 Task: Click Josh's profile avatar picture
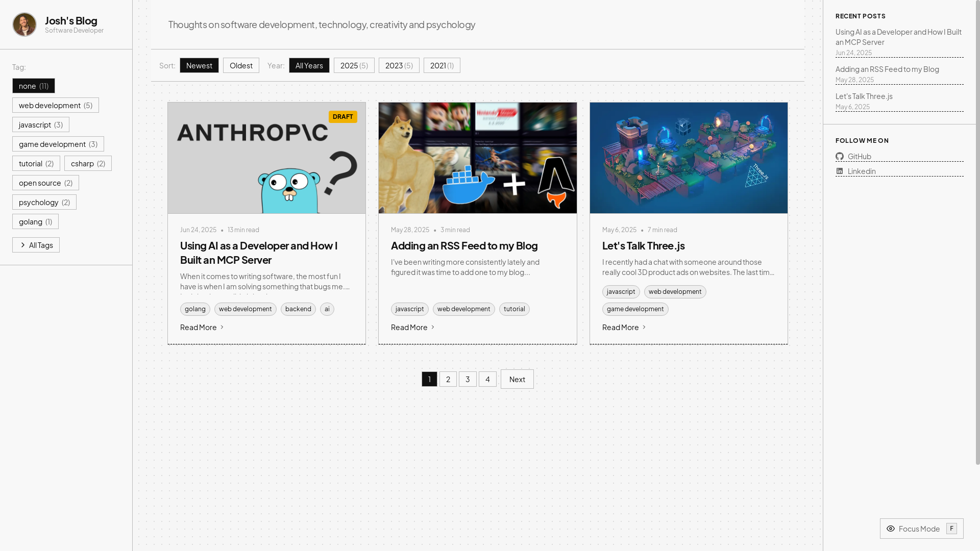[24, 24]
